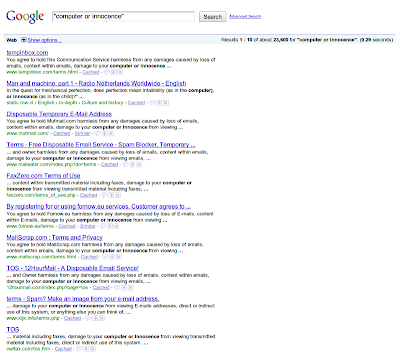Screen dimensions: 400x360
Task: Click comment bubble on the MailScrap.com result
Action: (105, 257)
